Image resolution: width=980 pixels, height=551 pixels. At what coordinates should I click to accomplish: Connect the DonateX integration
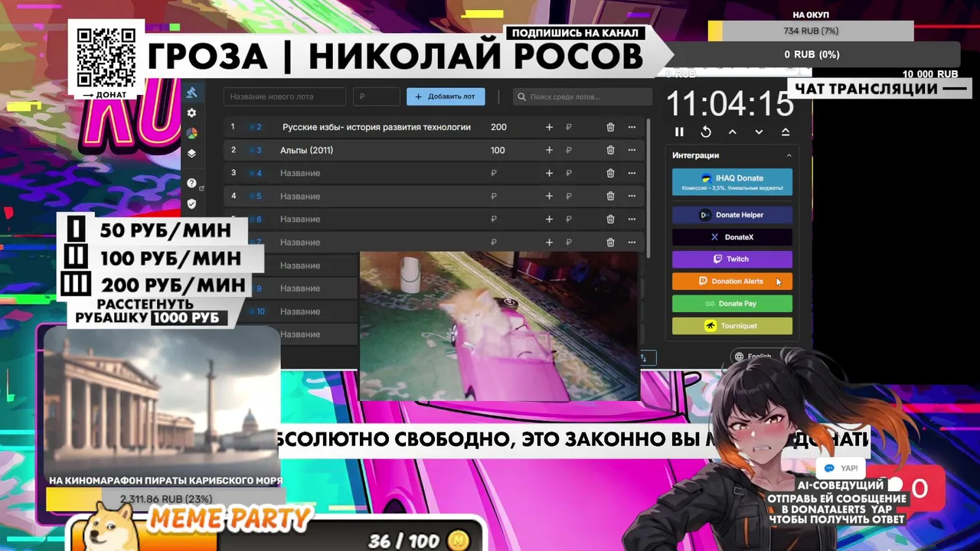pos(732,237)
